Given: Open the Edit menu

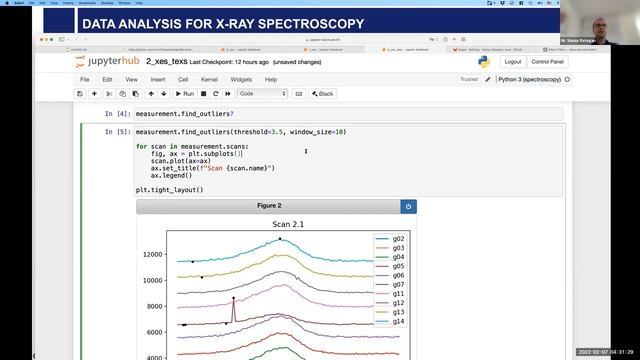Looking at the screenshot, I should point(107,80).
